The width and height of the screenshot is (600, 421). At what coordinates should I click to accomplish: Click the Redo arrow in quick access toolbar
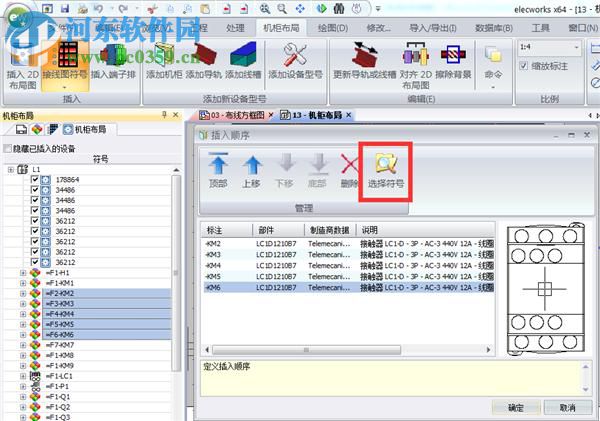[x=123, y=8]
